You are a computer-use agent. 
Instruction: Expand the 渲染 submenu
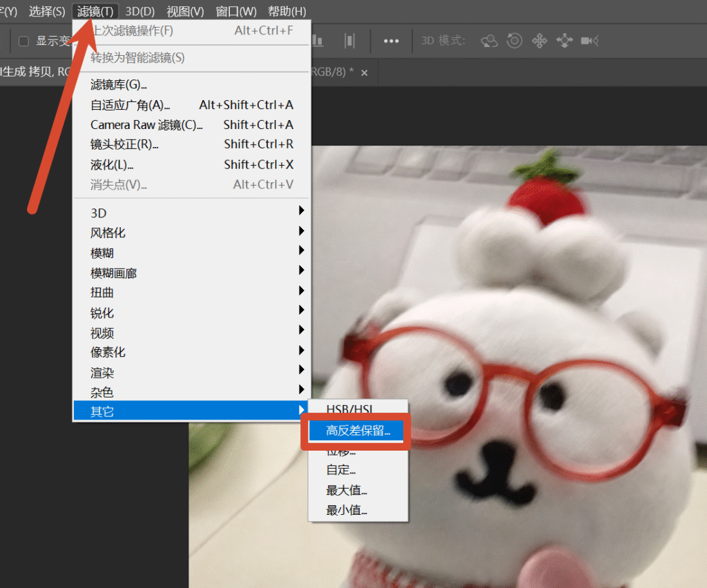(x=191, y=372)
